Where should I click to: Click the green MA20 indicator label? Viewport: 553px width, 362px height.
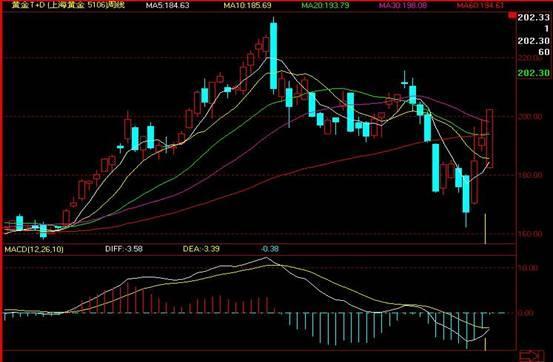326,5
